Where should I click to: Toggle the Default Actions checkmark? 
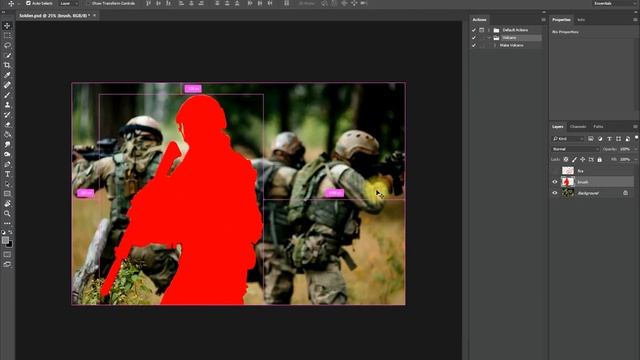click(474, 30)
